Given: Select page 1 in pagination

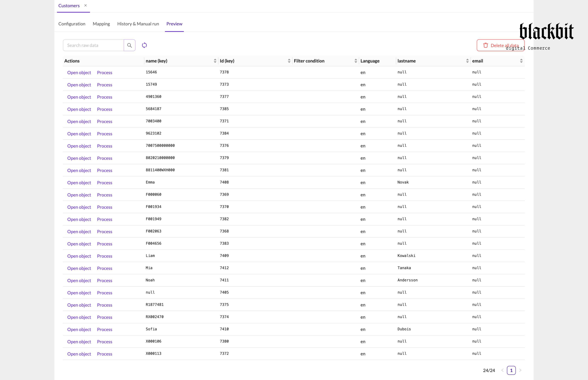Looking at the screenshot, I should [x=511, y=370].
